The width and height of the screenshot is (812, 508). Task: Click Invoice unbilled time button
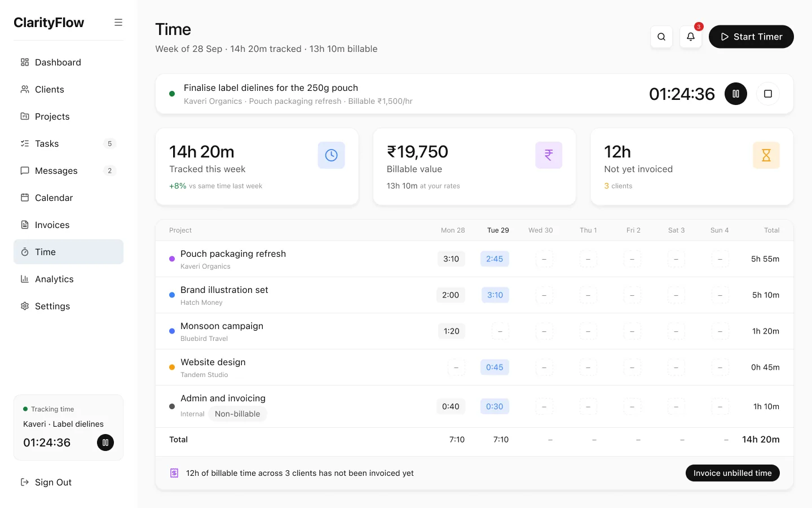coord(732,473)
